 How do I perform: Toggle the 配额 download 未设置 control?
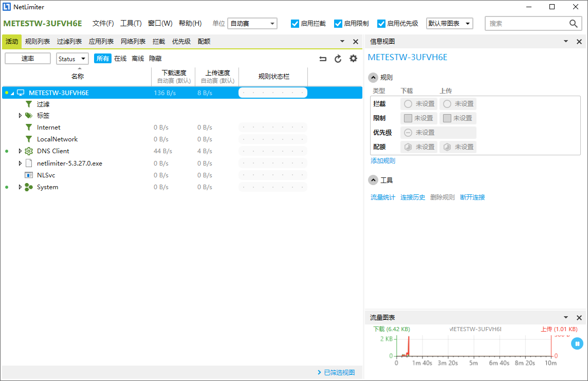418,147
